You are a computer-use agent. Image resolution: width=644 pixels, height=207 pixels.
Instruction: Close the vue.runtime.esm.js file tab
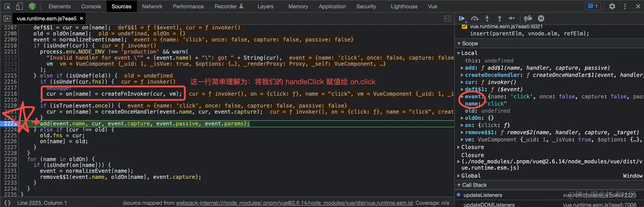tap(81, 19)
